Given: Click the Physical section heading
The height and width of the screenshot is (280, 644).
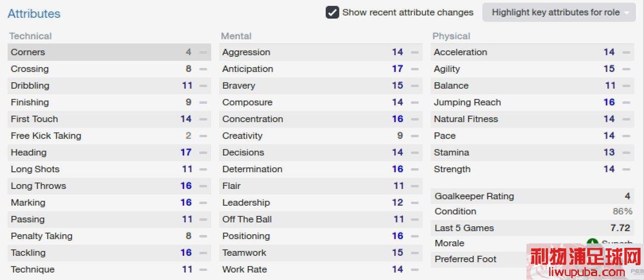Looking at the screenshot, I should pyautogui.click(x=451, y=36).
